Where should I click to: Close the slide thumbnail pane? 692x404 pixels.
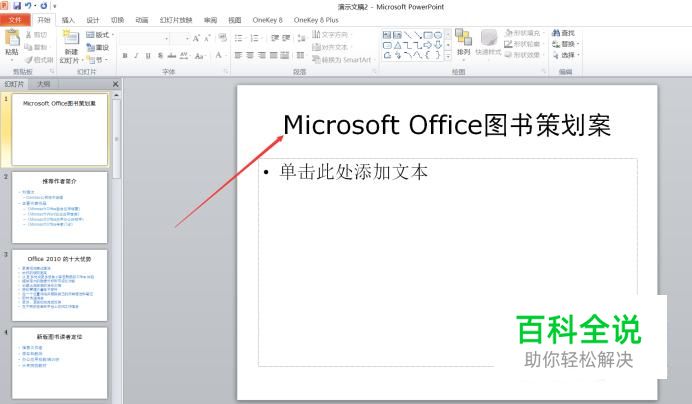point(116,84)
